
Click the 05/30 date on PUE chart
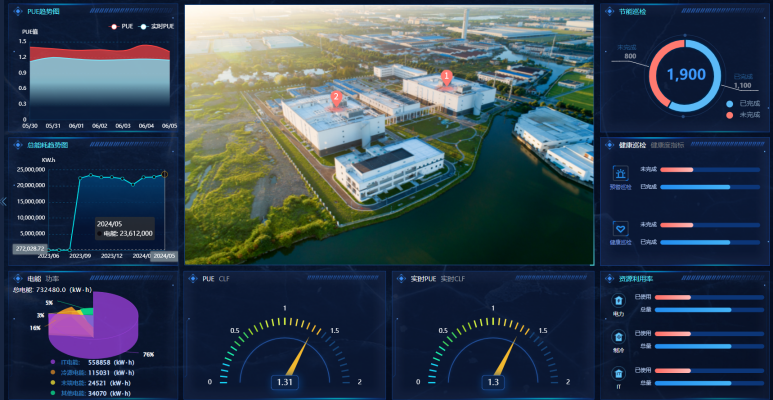click(x=29, y=126)
